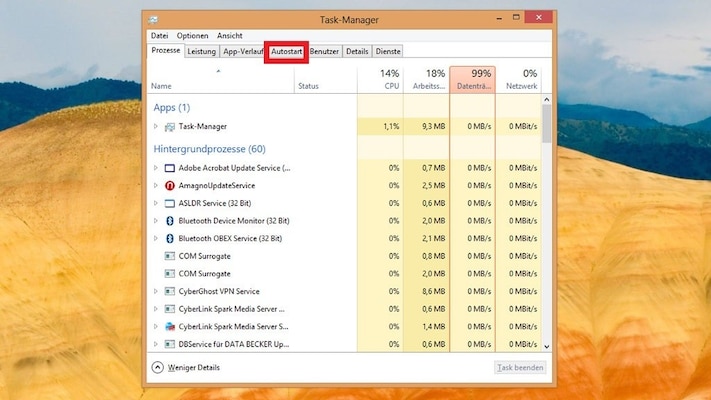The image size is (711, 400).
Task: Open the Optionen menu
Action: tap(192, 35)
